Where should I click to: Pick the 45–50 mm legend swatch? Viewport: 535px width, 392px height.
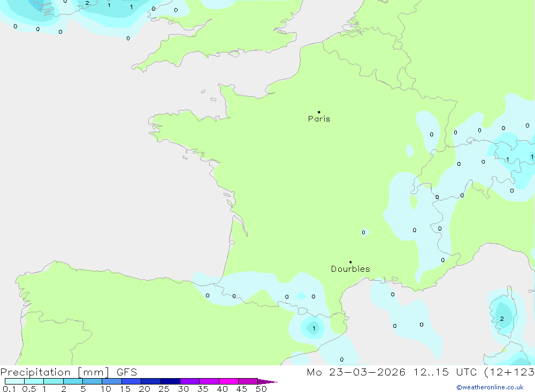248,381
